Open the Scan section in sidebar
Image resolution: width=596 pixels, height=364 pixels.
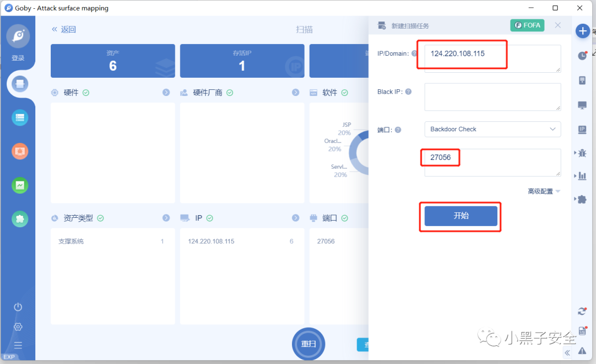20,84
